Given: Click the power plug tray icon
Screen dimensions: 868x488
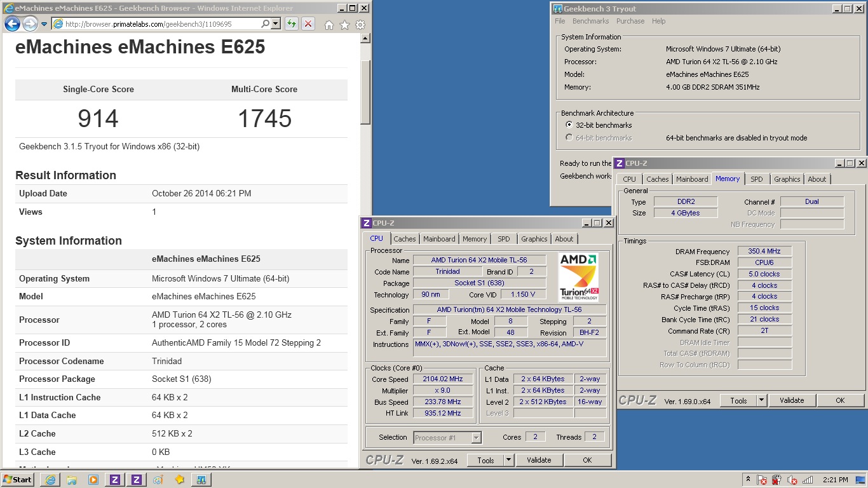Looking at the screenshot, I should tap(777, 480).
